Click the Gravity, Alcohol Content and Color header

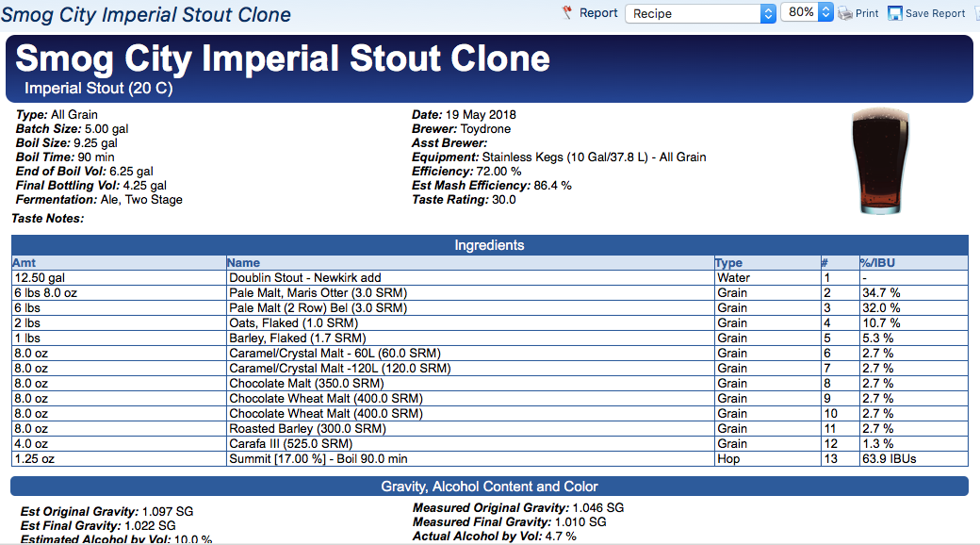pos(489,487)
